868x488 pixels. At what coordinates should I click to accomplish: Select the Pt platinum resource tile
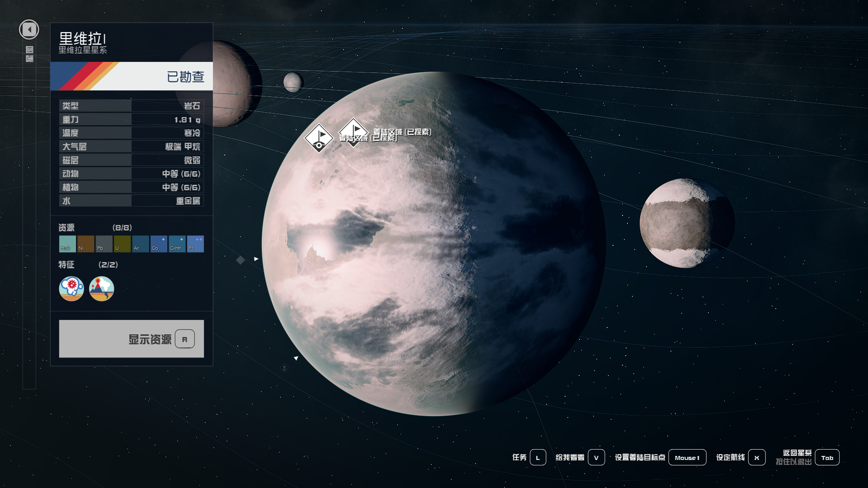pyautogui.click(x=195, y=244)
